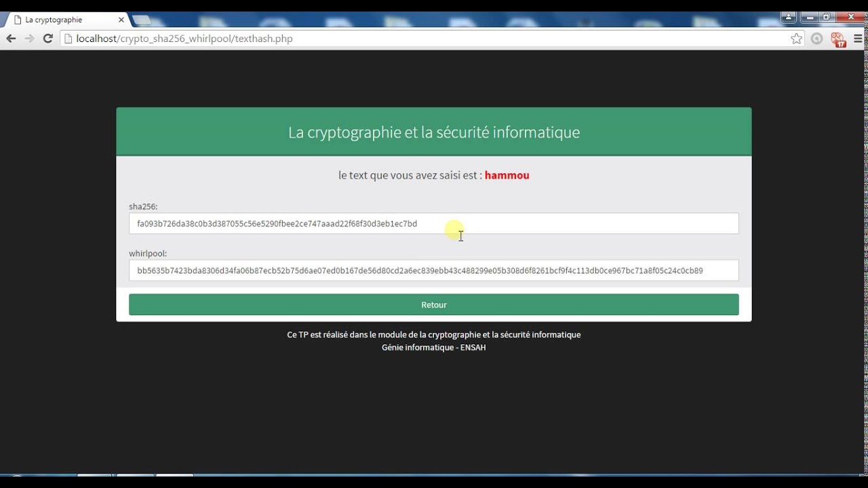Reload the texthash.php page
The width and height of the screenshot is (868, 488).
coord(47,39)
